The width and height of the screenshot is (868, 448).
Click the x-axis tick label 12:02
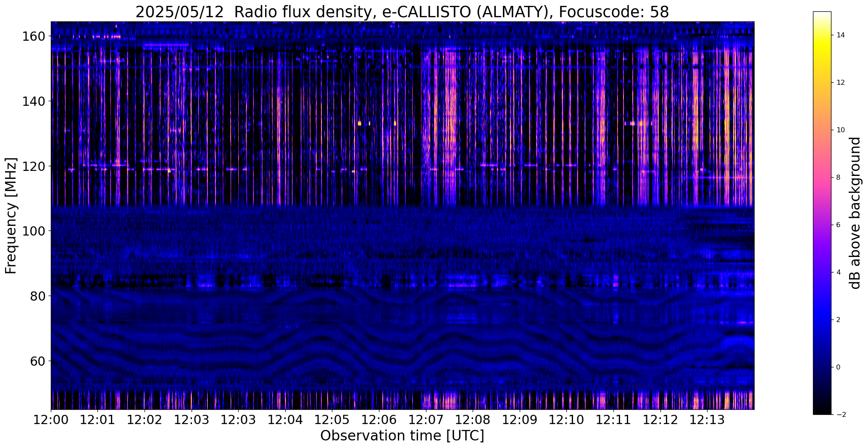coord(145,420)
